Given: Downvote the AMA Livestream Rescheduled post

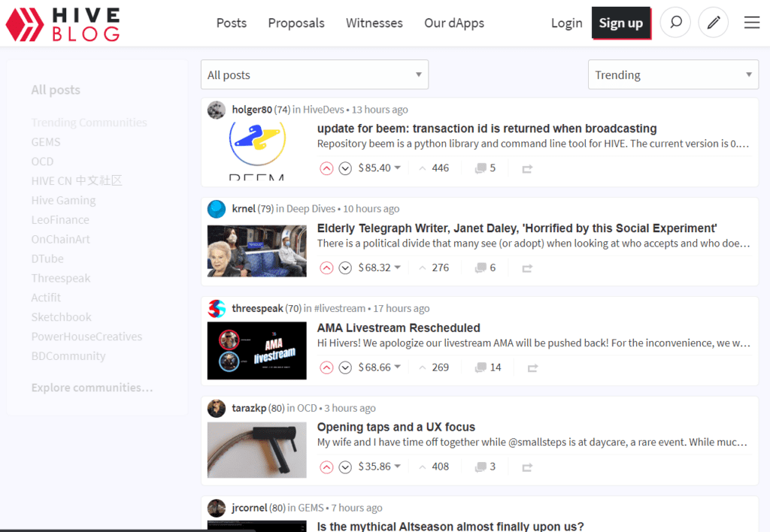Looking at the screenshot, I should (345, 367).
